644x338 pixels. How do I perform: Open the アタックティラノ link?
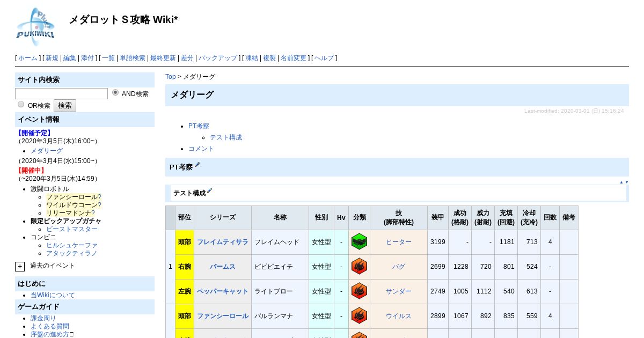(x=72, y=253)
